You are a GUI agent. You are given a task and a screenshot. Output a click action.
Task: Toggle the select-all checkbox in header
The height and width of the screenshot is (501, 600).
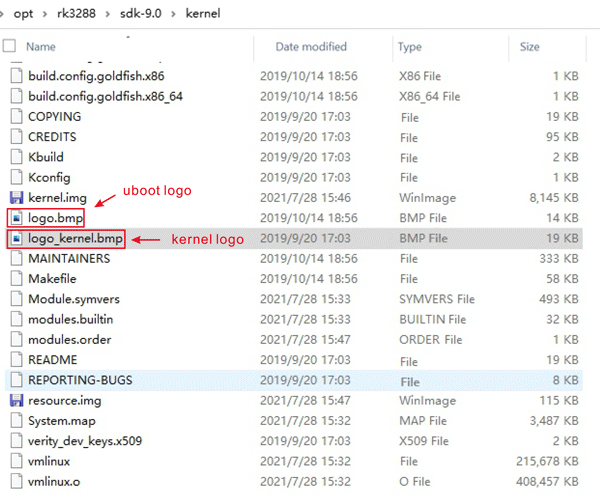click(x=10, y=46)
